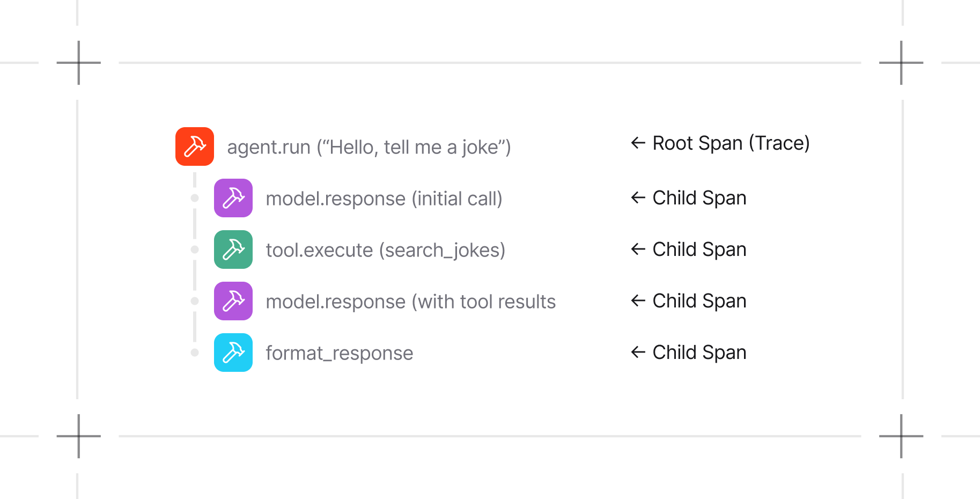Image resolution: width=980 pixels, height=499 pixels.
Task: Click the arrow beside format_response's Child Span
Action: coord(638,352)
